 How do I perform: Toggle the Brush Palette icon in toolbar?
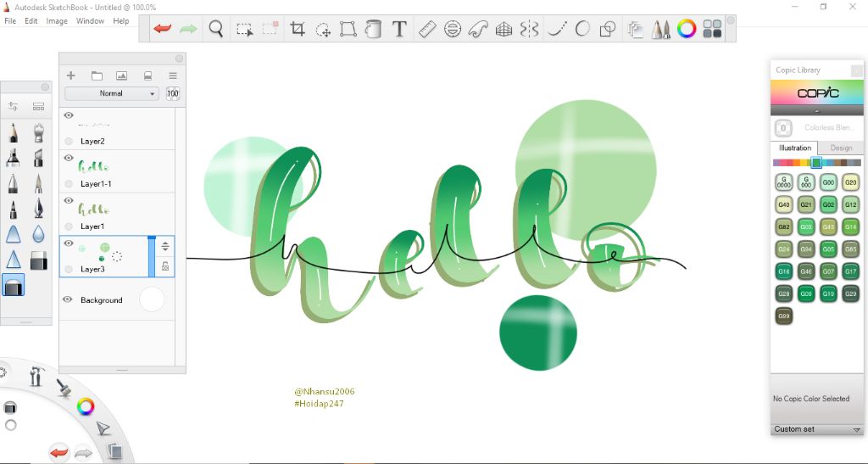660,29
